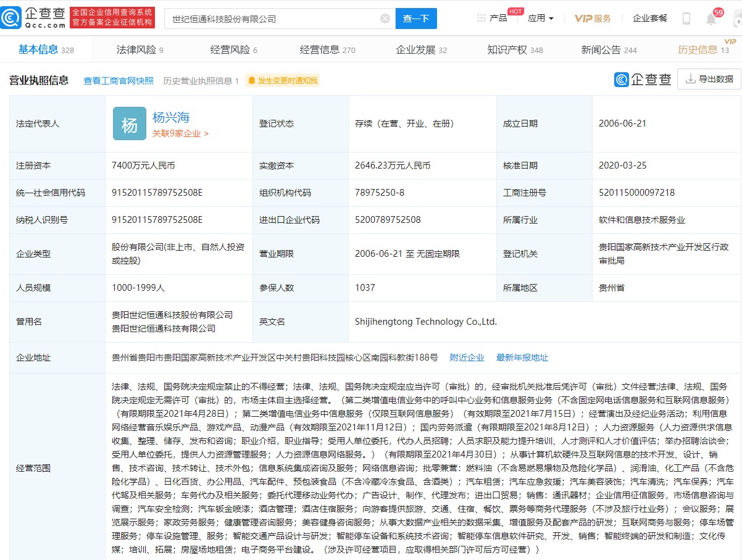742x560 pixels.
Task: Select business term 2006-06-21 至 无固定期限
Action: click(407, 254)
